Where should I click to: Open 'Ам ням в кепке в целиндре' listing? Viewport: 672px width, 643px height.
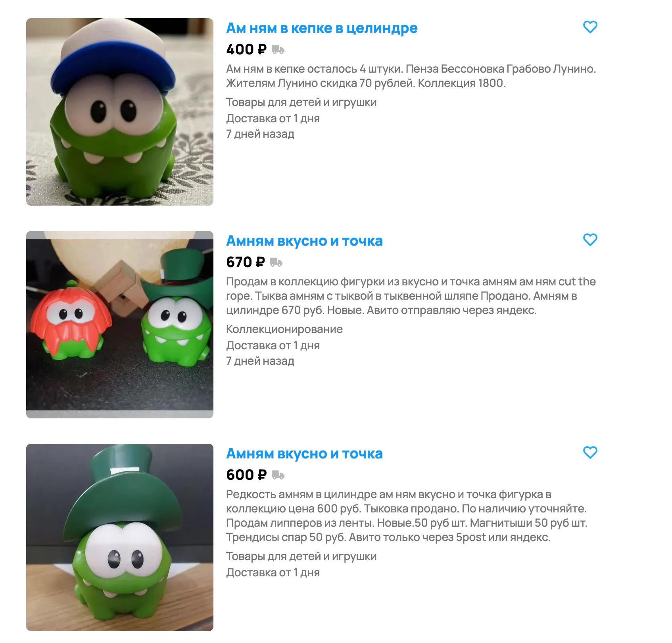pyautogui.click(x=322, y=28)
